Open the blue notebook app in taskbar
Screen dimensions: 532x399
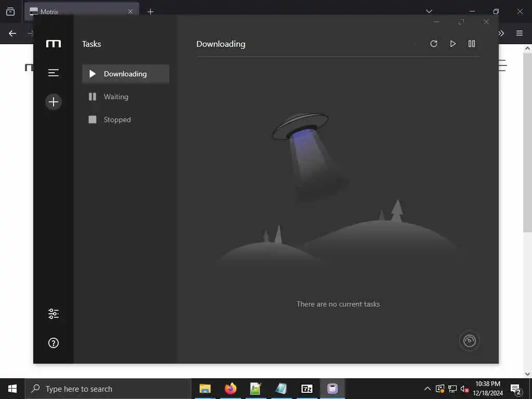(281, 389)
